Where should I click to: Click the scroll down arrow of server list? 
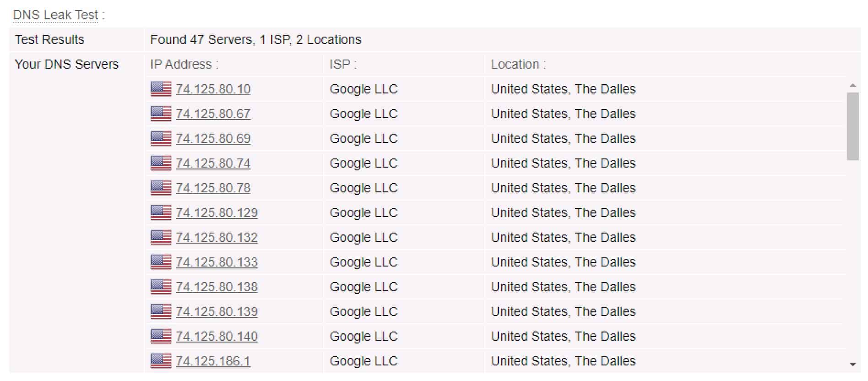coord(852,365)
